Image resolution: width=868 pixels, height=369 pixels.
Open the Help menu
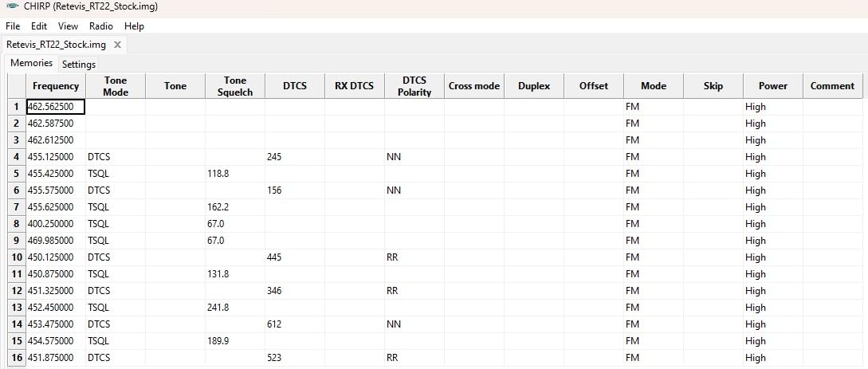[x=135, y=26]
